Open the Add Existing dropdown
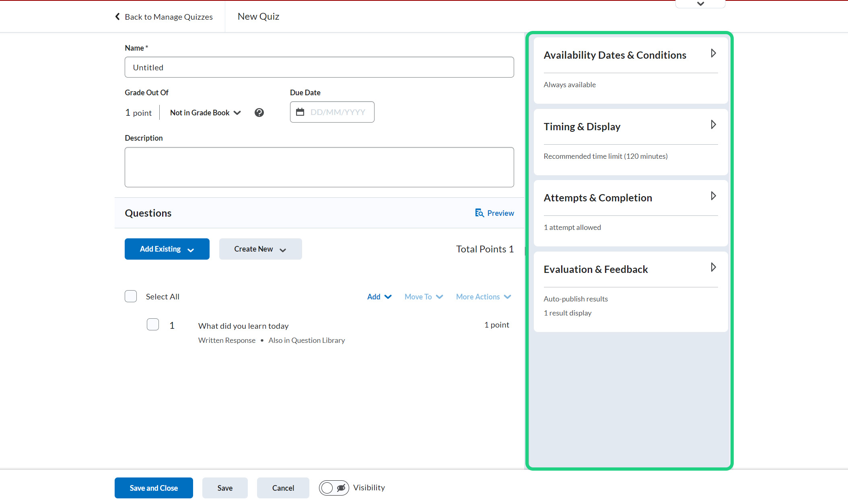Screen dimensions: 848x504 (167, 249)
